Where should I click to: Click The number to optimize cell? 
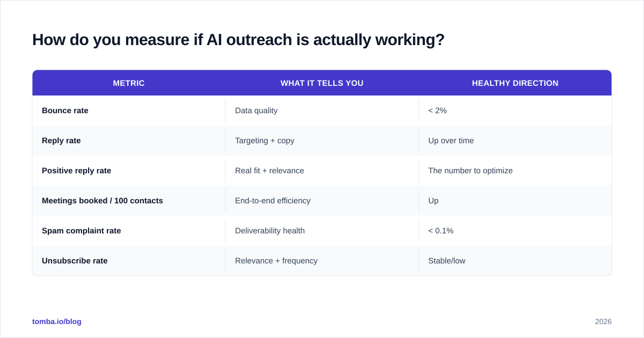[515, 171]
